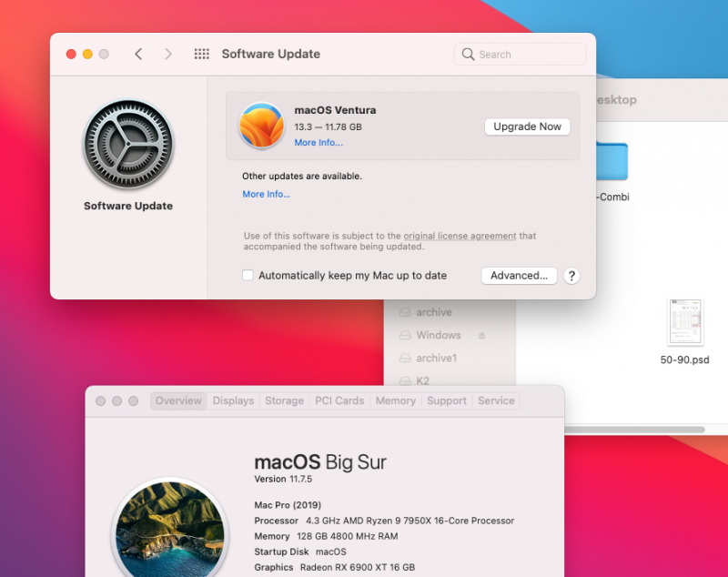Show all preferences grid icon
The width and height of the screenshot is (728, 577).
click(x=201, y=55)
